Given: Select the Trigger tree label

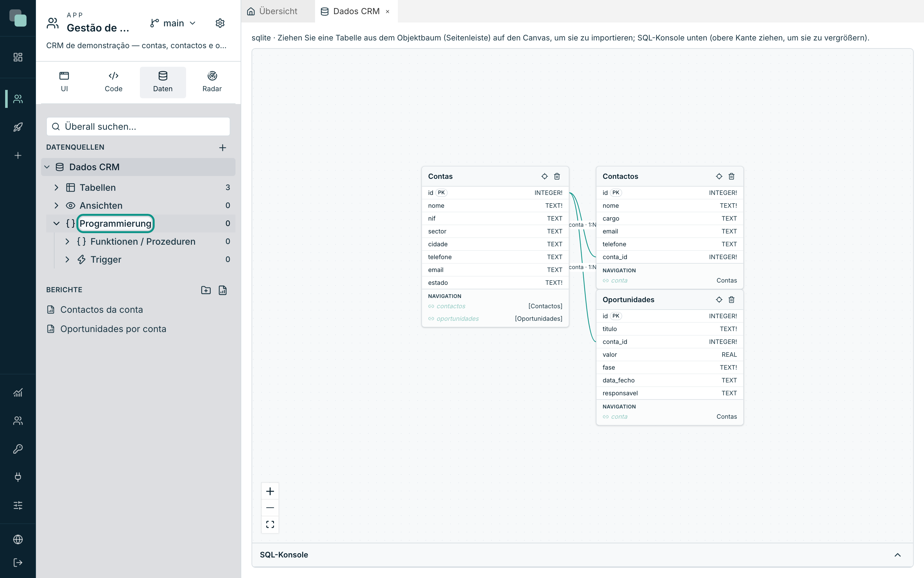Looking at the screenshot, I should (x=106, y=259).
